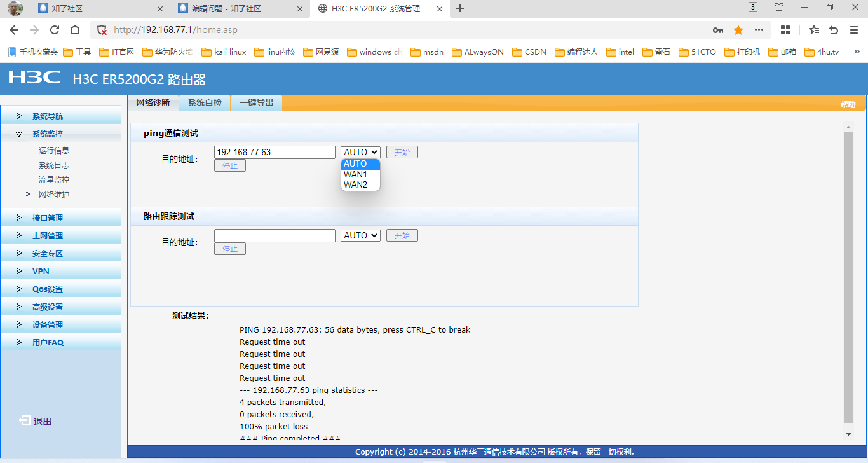Screen dimensions: 868x463
Task: Click the 路由跟踪测试 destination address field
Action: pos(275,236)
